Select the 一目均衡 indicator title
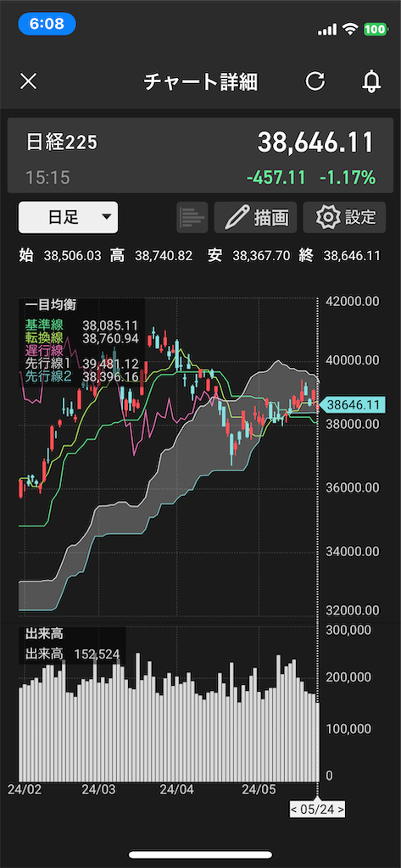This screenshot has width=401, height=868. [51, 305]
